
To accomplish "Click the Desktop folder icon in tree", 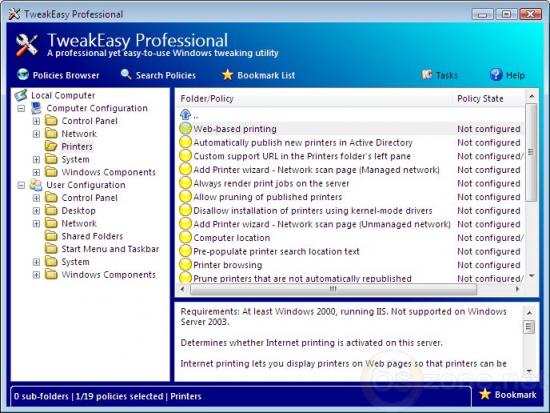I will 51,211.
